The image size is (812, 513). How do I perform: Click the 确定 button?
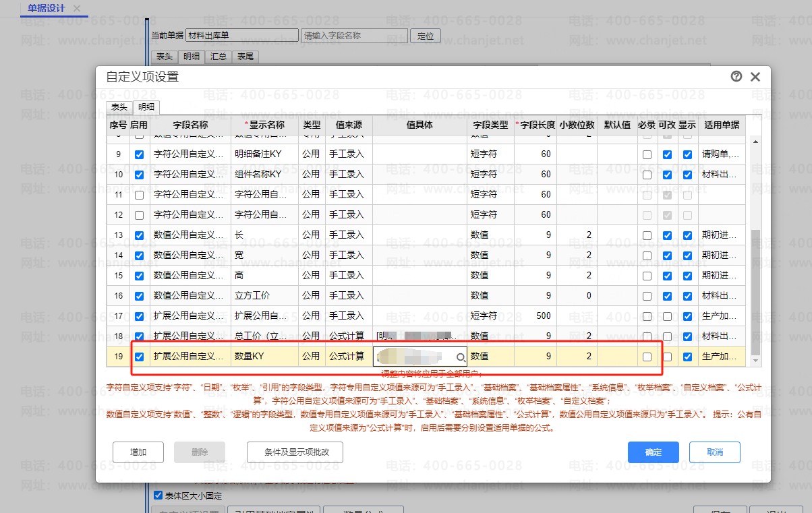(653, 452)
